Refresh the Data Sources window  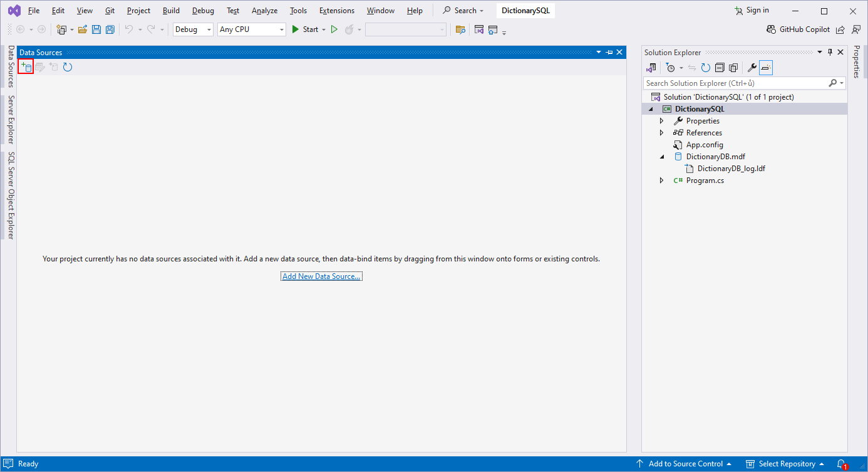pyautogui.click(x=68, y=67)
